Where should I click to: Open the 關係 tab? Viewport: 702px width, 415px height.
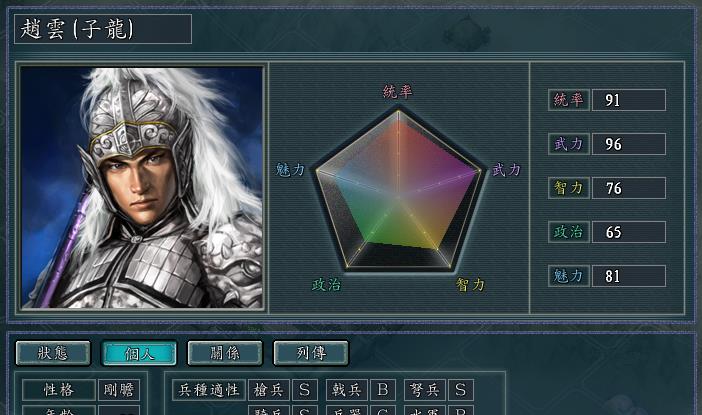(225, 353)
